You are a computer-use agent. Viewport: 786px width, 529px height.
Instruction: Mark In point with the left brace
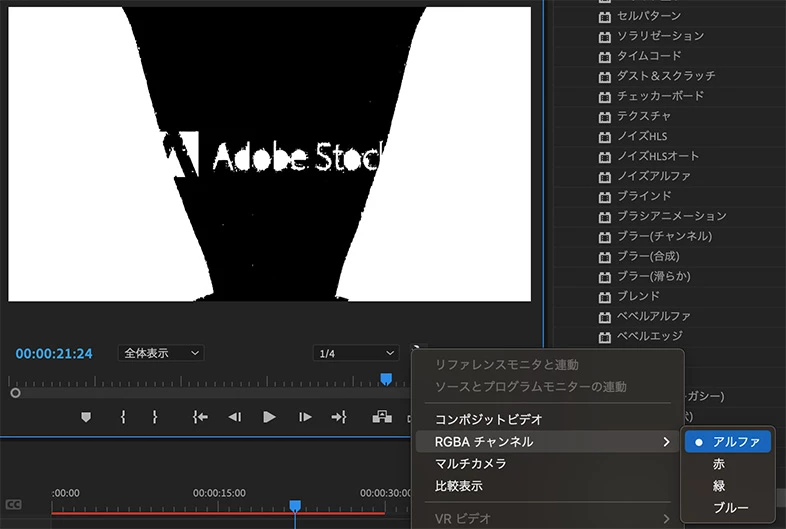(123, 417)
